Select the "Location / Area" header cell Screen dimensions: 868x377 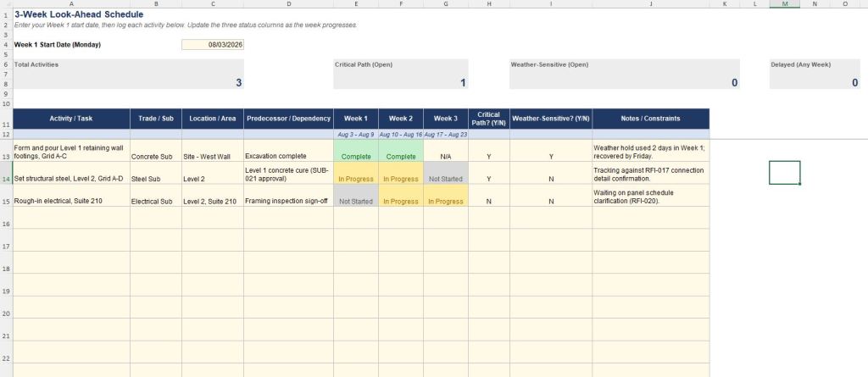coord(213,119)
